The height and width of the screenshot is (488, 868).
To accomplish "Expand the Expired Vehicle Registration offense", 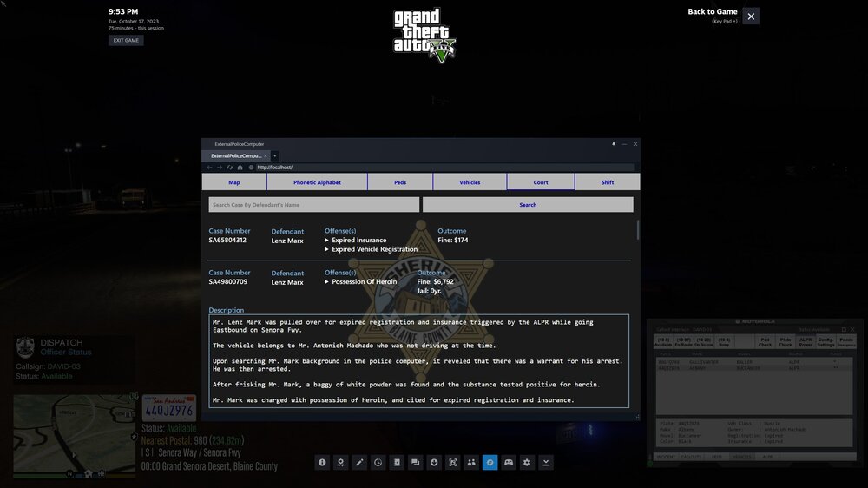I will pos(371,249).
